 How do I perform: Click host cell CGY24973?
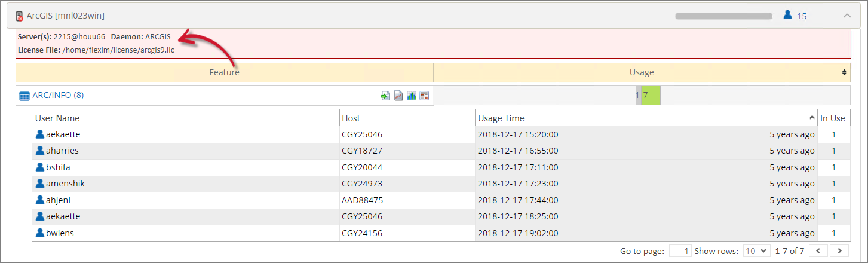click(x=362, y=184)
